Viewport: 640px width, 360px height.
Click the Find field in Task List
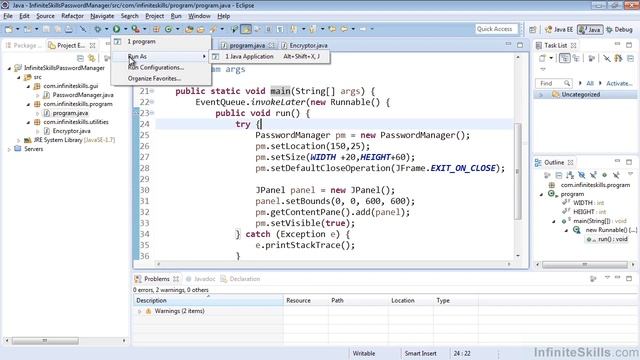pyautogui.click(x=553, y=83)
